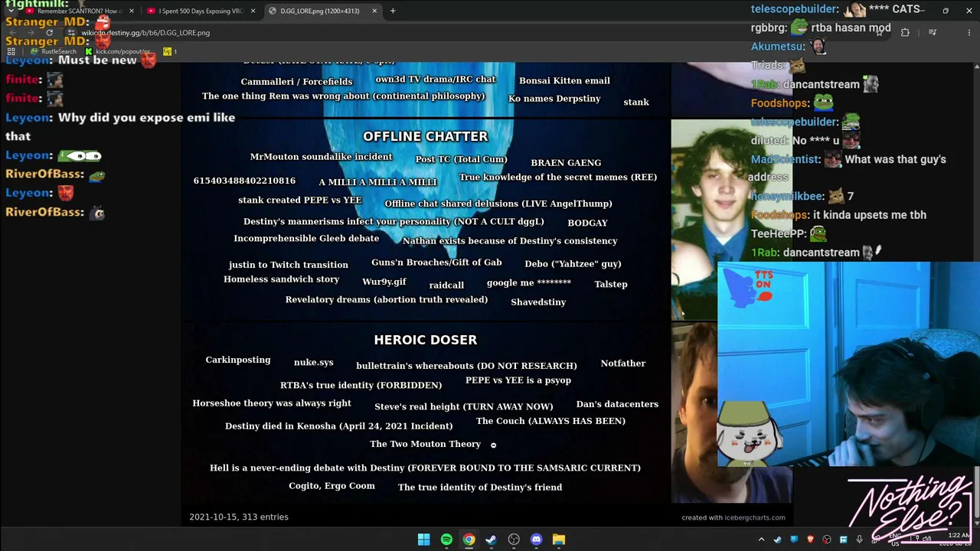Click 'Dan's datacenters' entry
This screenshot has height=551, width=980.
point(617,404)
